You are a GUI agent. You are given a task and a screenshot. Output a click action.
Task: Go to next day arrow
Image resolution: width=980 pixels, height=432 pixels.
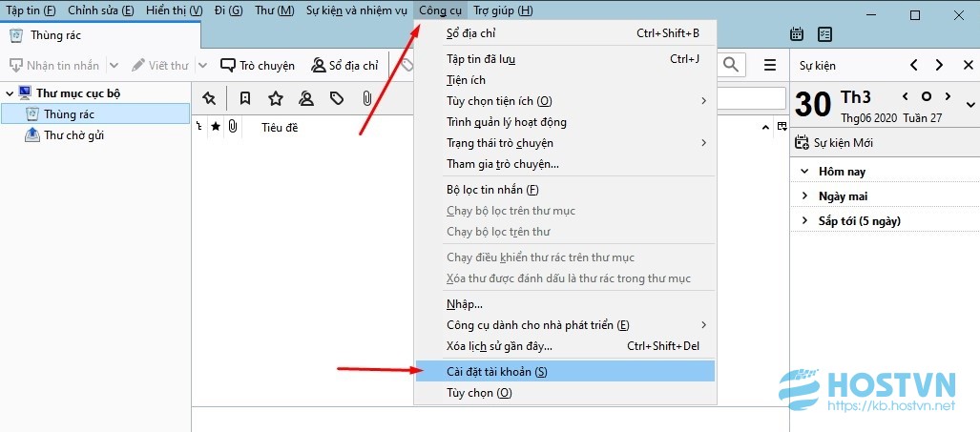pos(948,96)
